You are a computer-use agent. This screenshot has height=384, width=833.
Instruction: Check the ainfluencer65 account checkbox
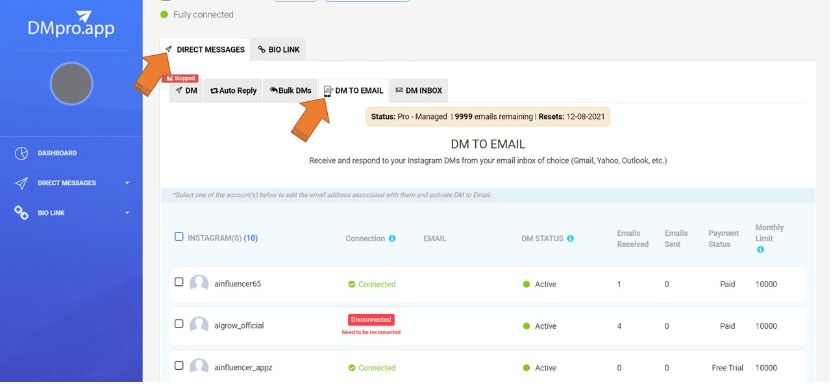(179, 282)
